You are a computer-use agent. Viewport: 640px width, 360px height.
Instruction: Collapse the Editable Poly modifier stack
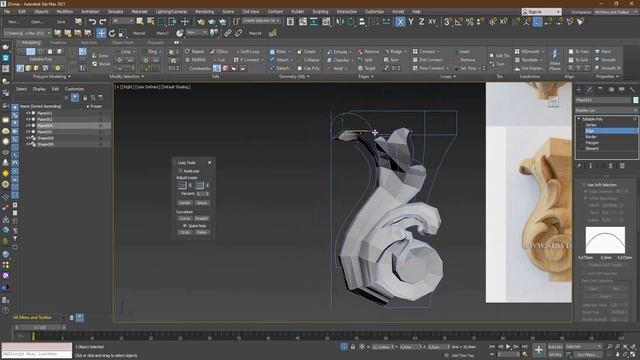pyautogui.click(x=579, y=119)
